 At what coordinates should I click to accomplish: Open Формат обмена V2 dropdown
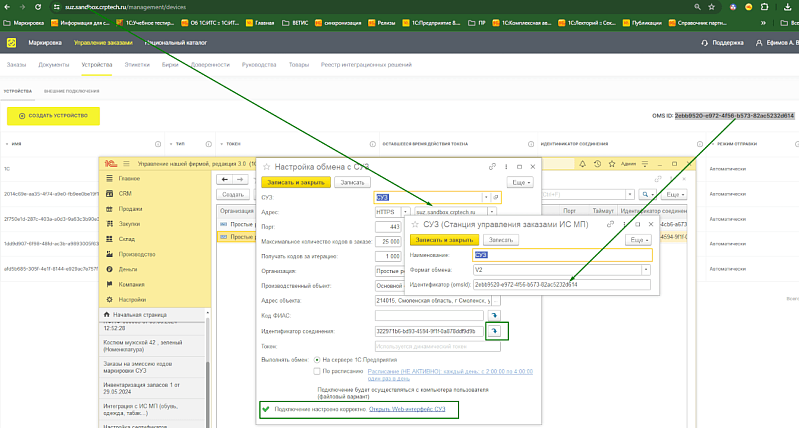(x=646, y=270)
